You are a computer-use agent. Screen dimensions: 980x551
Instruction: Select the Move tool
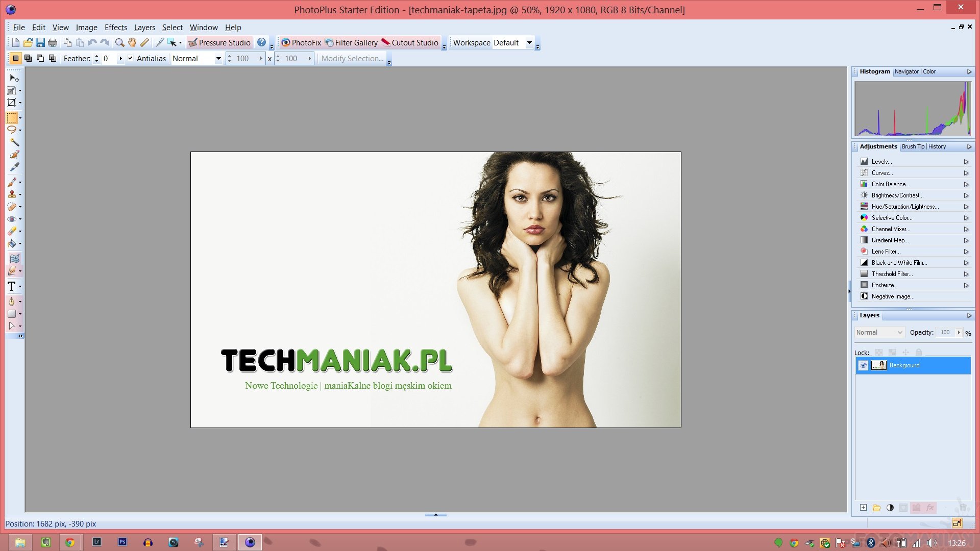[13, 78]
